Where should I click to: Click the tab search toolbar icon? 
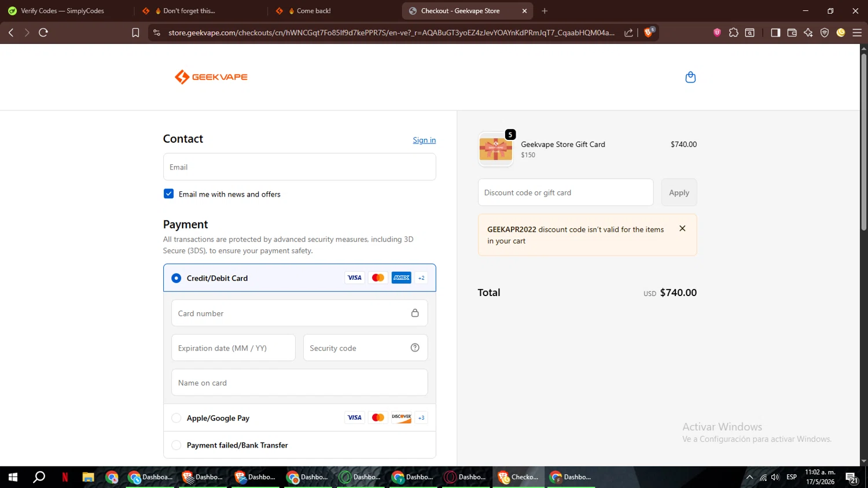(x=750, y=32)
